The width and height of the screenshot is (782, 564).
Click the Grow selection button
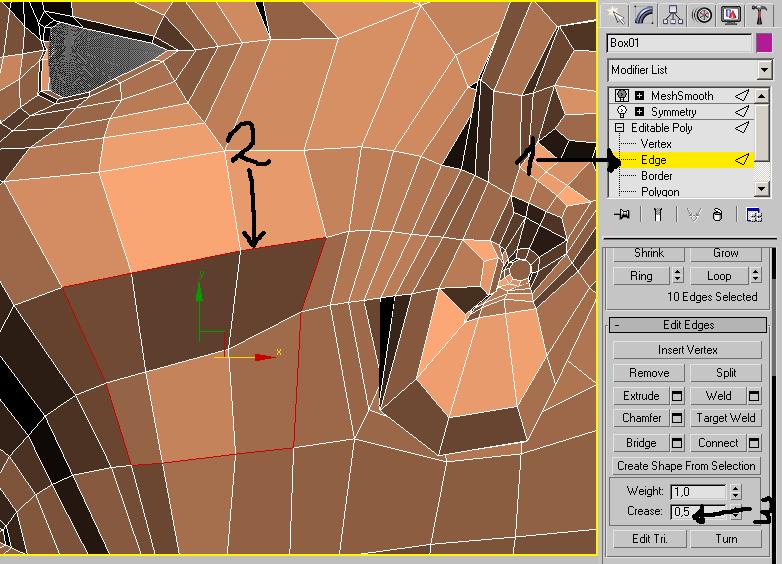(726, 253)
